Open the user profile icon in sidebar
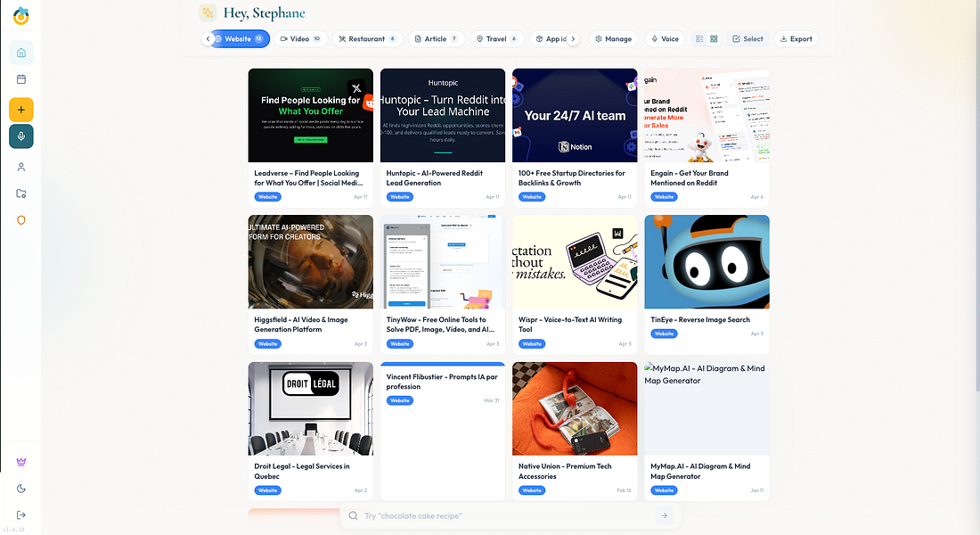Screen dimensions: 980x535 (x=21, y=167)
